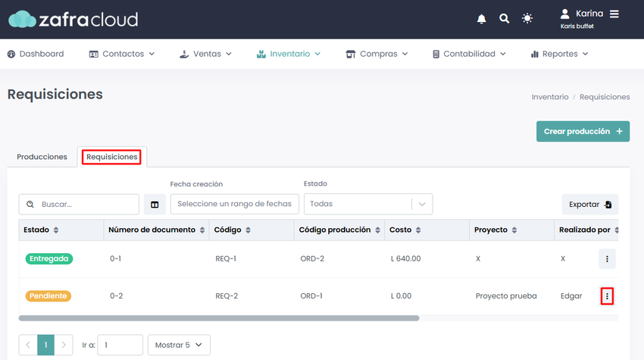Select page 1 in pagination
The height and width of the screenshot is (360, 644).
click(45, 345)
